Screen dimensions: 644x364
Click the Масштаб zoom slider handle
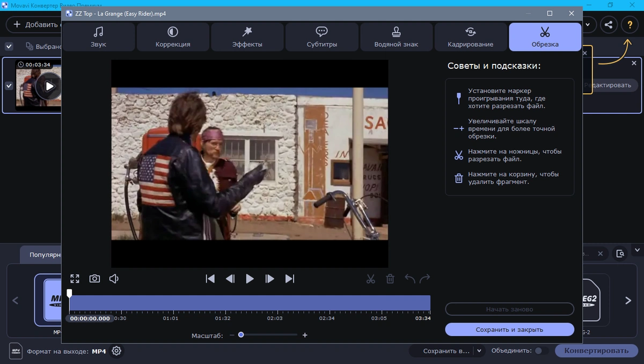coord(241,334)
